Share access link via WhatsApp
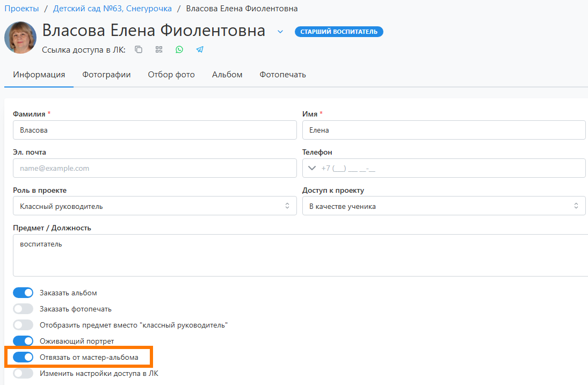The width and height of the screenshot is (588, 385). click(x=179, y=49)
